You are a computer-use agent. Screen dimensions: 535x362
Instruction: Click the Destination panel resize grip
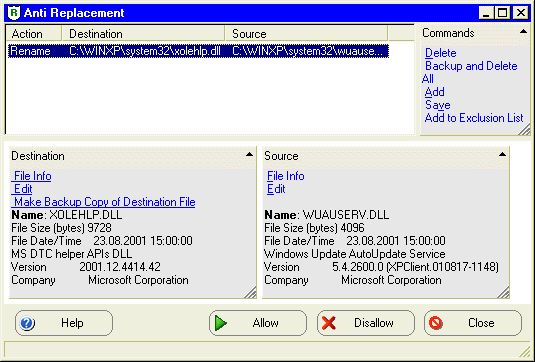click(x=250, y=292)
